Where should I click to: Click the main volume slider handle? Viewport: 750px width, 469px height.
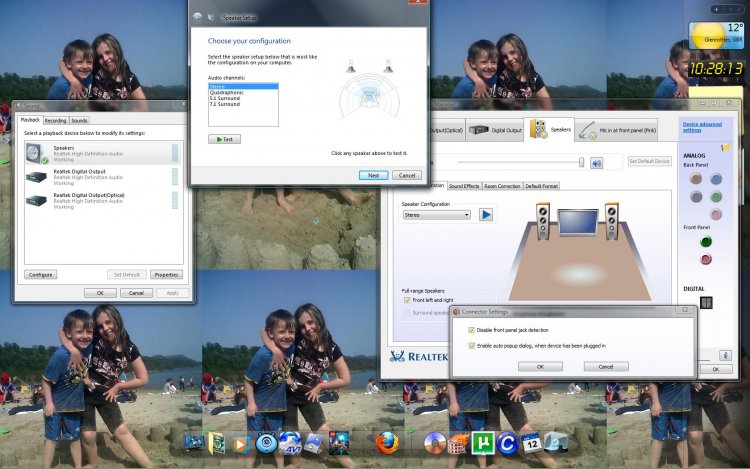point(581,162)
